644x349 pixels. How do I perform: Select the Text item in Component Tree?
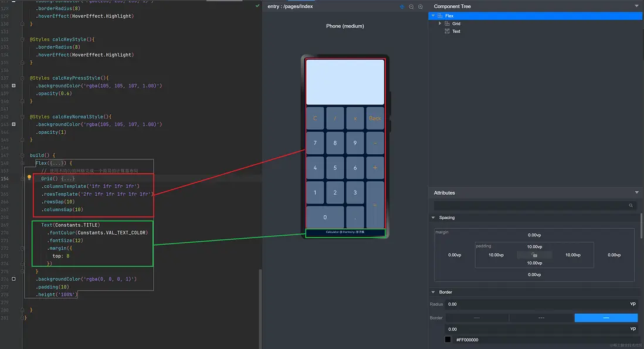456,31
